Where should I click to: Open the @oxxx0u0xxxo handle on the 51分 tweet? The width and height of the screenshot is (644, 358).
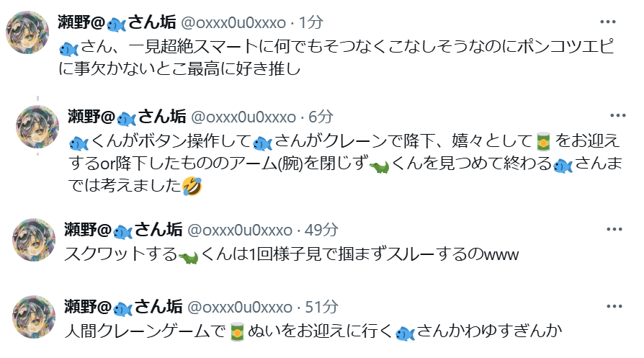(240, 307)
